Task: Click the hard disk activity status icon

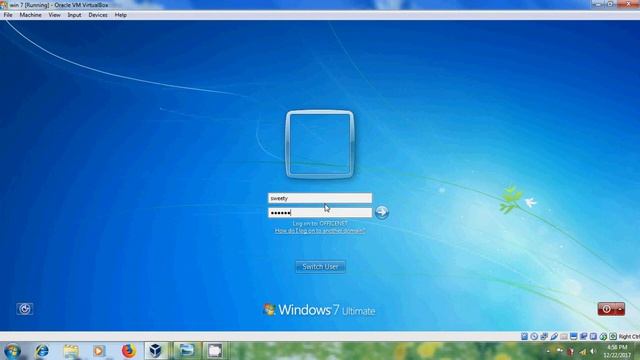Action: pyautogui.click(x=524, y=336)
